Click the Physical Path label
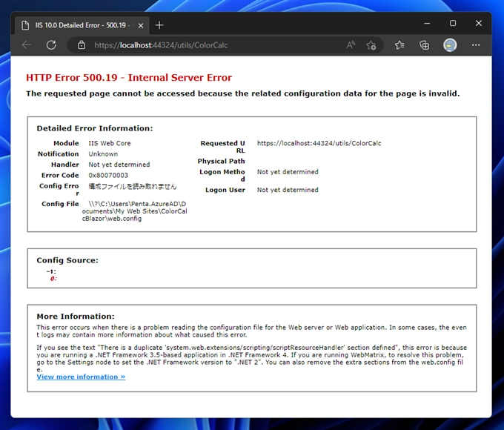The width and height of the screenshot is (504, 430). (221, 161)
